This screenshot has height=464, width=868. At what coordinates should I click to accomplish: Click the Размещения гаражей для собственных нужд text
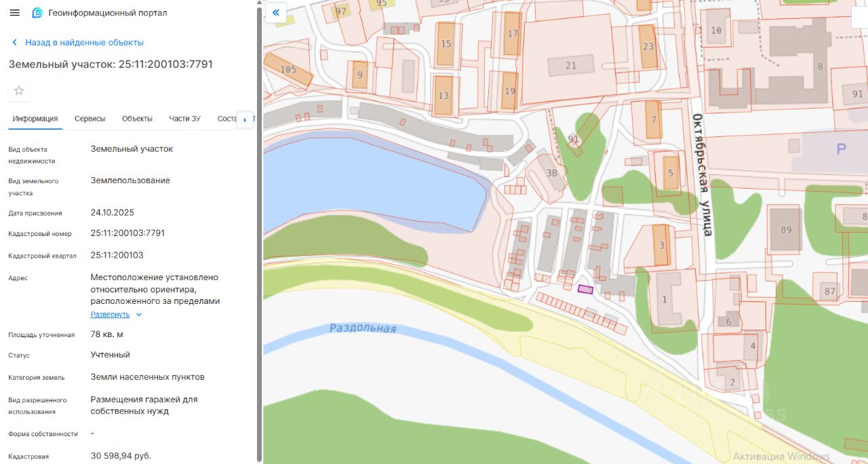[144, 405]
